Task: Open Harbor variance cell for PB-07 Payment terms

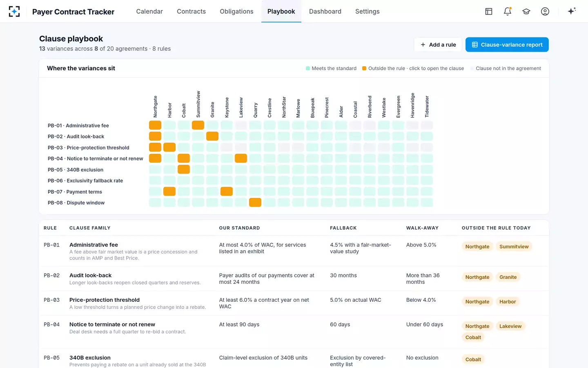Action: coord(169,191)
